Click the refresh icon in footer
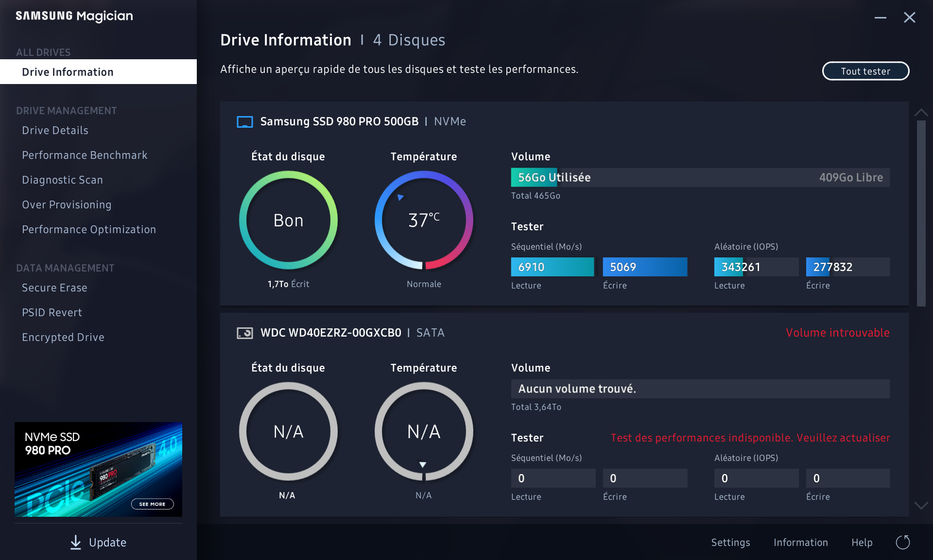933x560 pixels. [903, 542]
